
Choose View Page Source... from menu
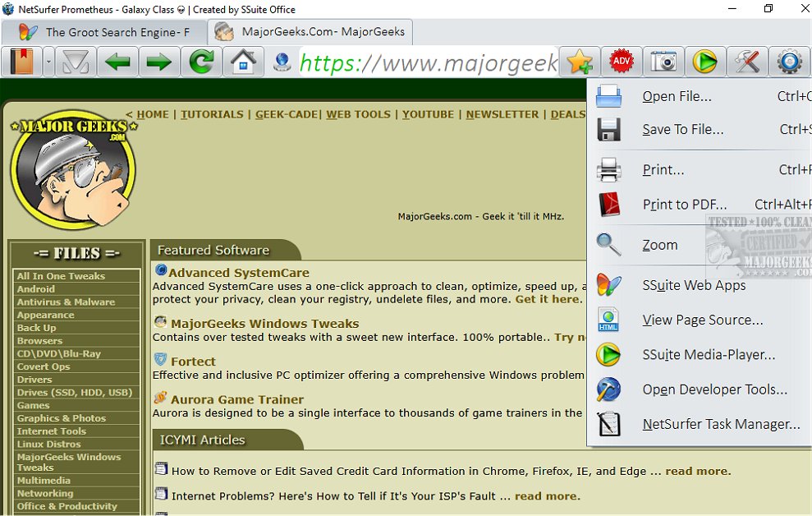(700, 320)
